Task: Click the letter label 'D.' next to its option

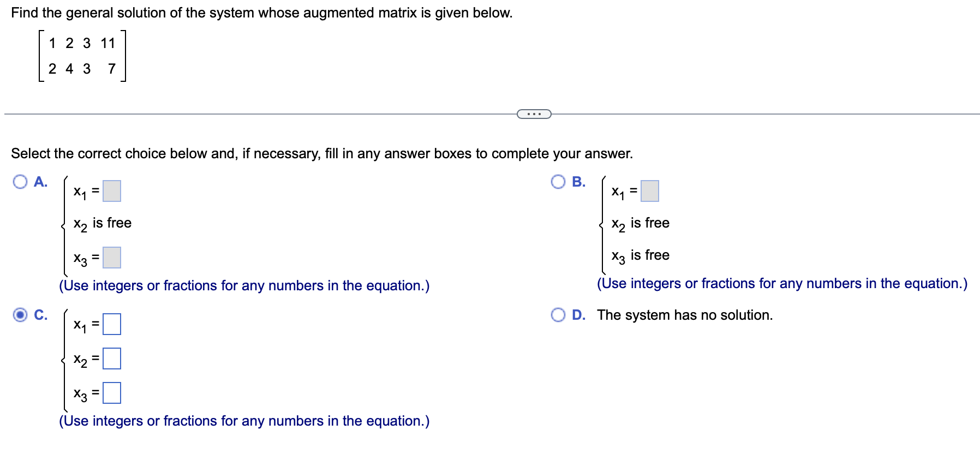Action: pyautogui.click(x=579, y=314)
